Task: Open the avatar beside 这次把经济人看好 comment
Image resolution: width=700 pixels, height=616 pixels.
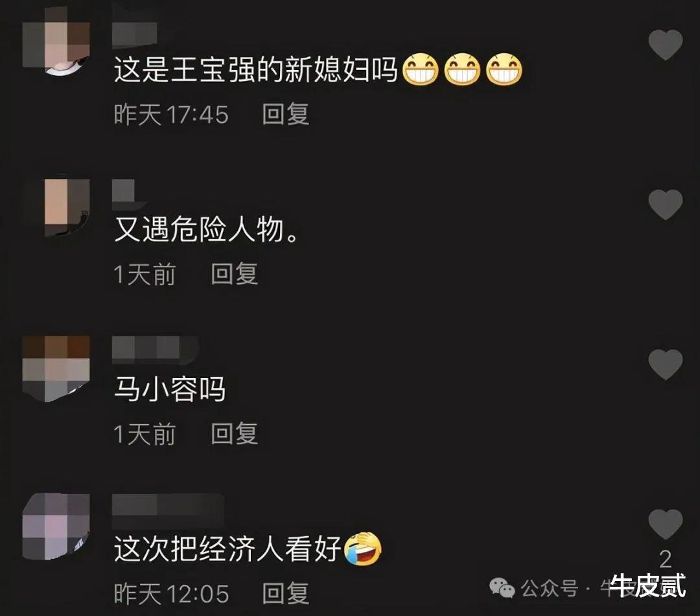Action: pyautogui.click(x=56, y=527)
